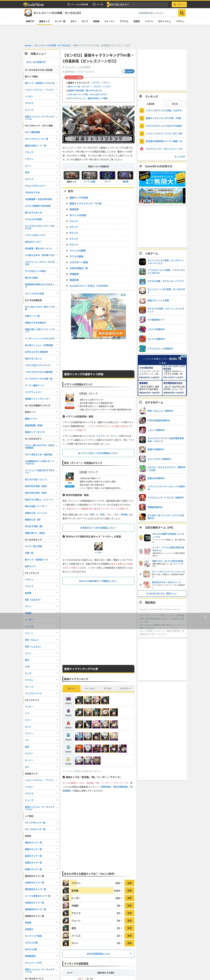Select 全キャラ tier filter tab
The width and height of the screenshot is (210, 980).
72,688
